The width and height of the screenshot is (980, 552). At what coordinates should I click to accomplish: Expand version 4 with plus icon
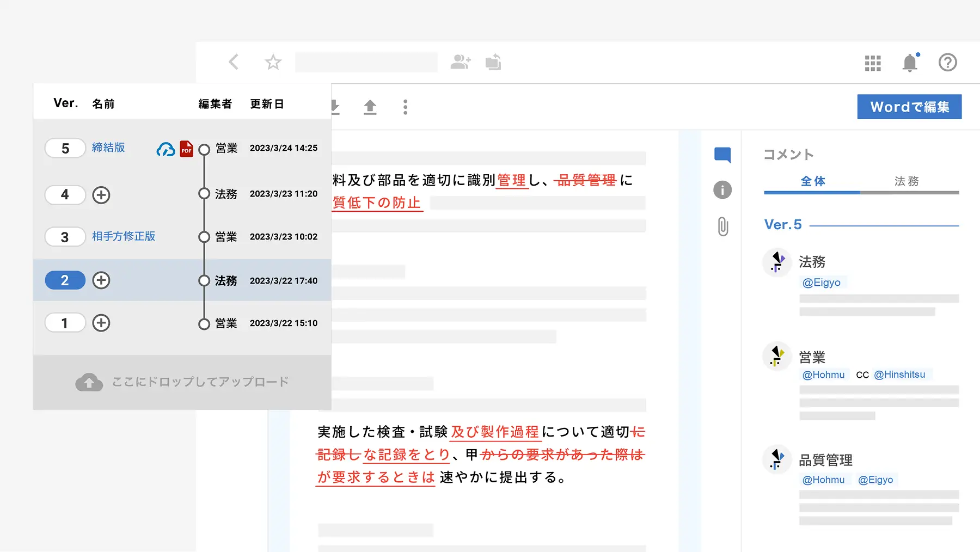tap(101, 195)
